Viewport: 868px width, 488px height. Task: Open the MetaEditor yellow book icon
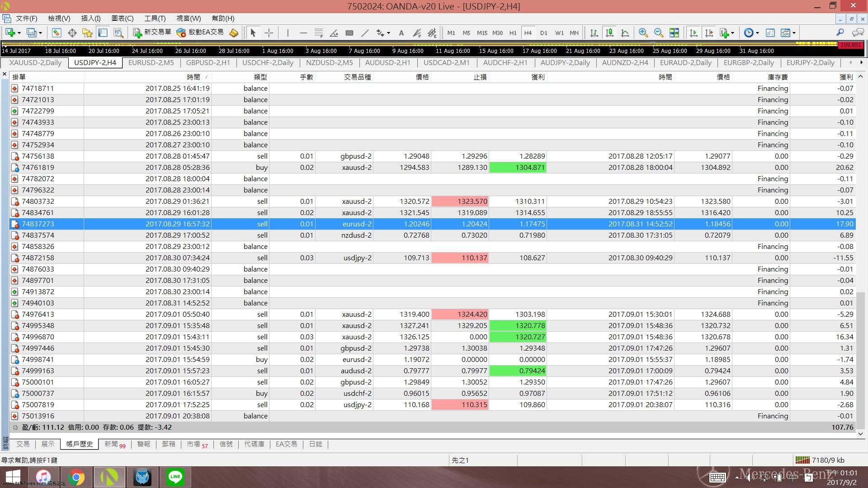coord(234,33)
